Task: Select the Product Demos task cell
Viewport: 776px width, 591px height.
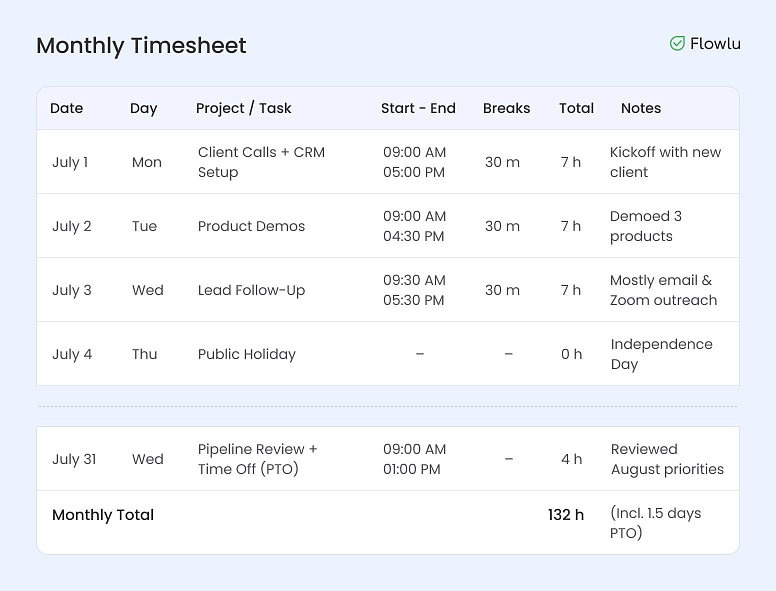Action: (x=251, y=226)
